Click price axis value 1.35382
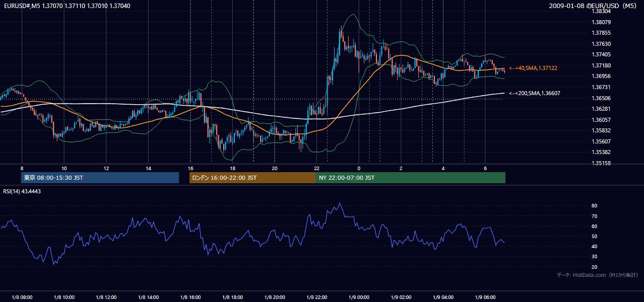This screenshot has width=644, height=302. click(601, 153)
